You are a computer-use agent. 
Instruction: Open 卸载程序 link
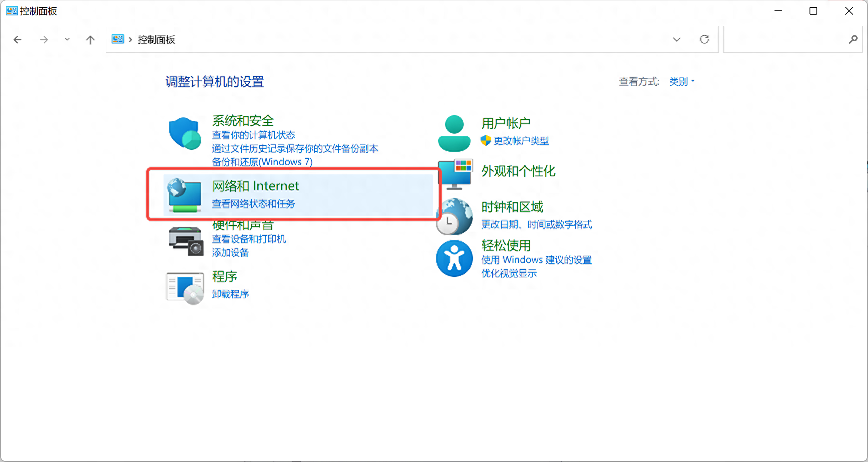230,294
